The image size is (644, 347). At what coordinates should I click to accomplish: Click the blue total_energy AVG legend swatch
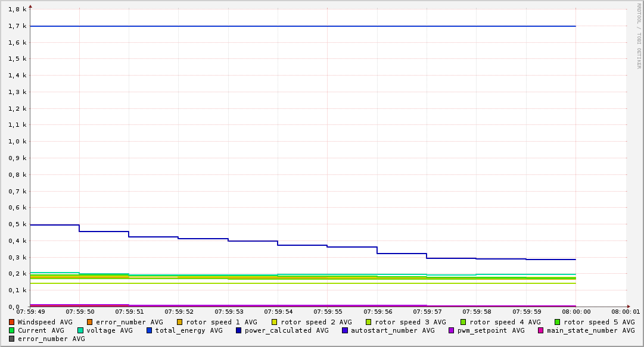pyautogui.click(x=150, y=330)
